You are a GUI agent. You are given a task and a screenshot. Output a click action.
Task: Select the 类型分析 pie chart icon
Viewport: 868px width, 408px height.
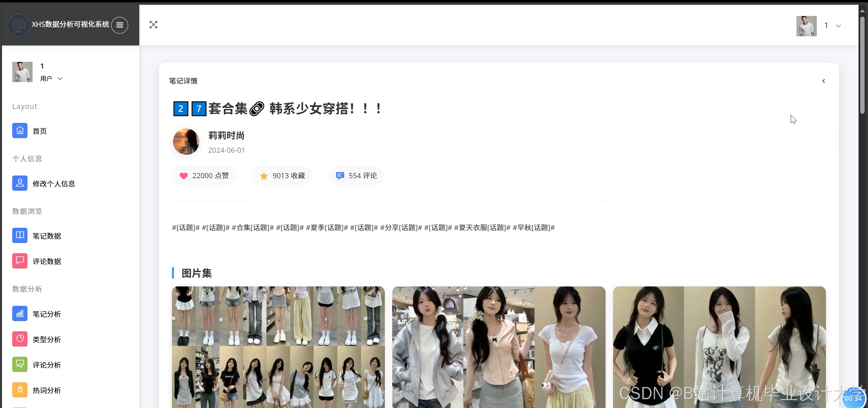(20, 339)
